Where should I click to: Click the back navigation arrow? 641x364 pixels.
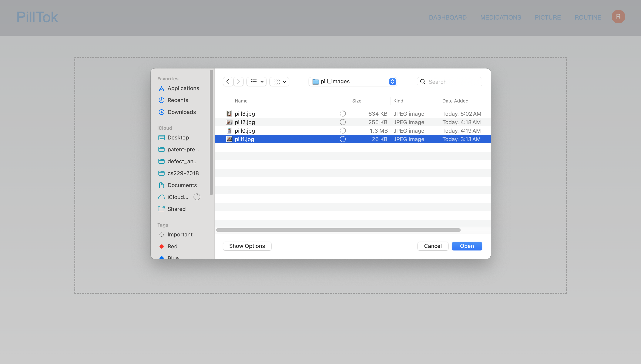point(228,81)
